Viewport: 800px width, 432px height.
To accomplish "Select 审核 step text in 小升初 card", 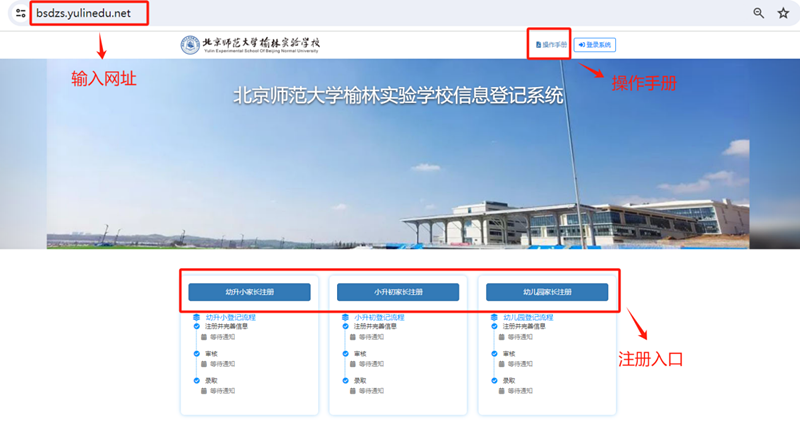I will [x=360, y=353].
